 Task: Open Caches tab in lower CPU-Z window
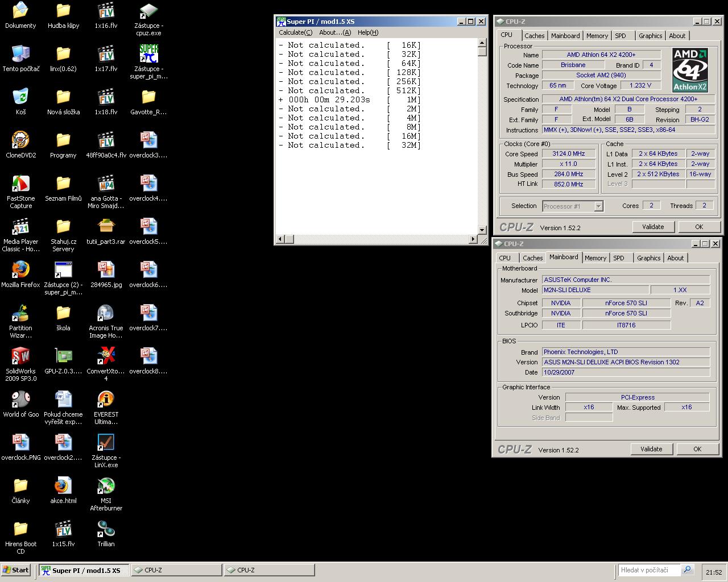[532, 258]
